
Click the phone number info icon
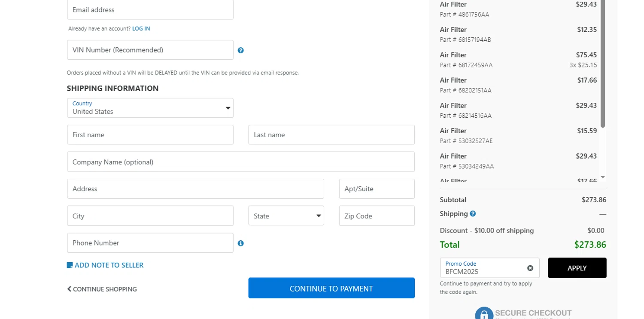[240, 243]
